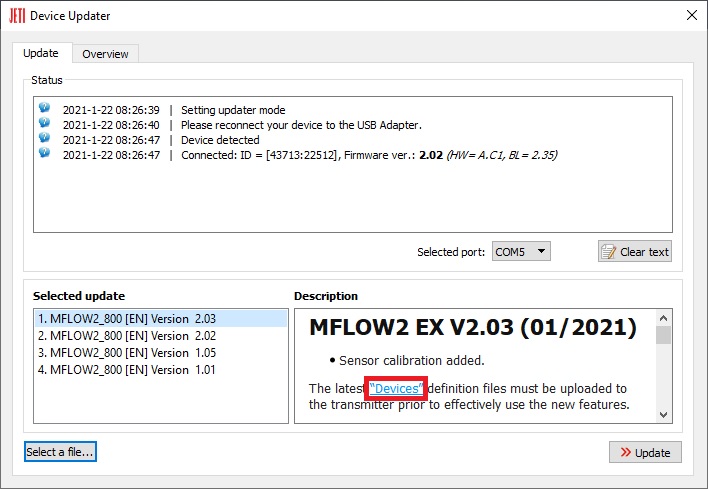Click the description scrollbar thumb
Viewport: 708px width, 489px height.
point(663,335)
